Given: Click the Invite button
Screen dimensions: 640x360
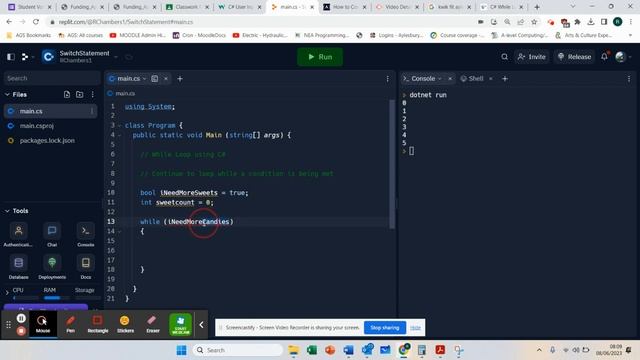Looking at the screenshot, I should (531, 57).
